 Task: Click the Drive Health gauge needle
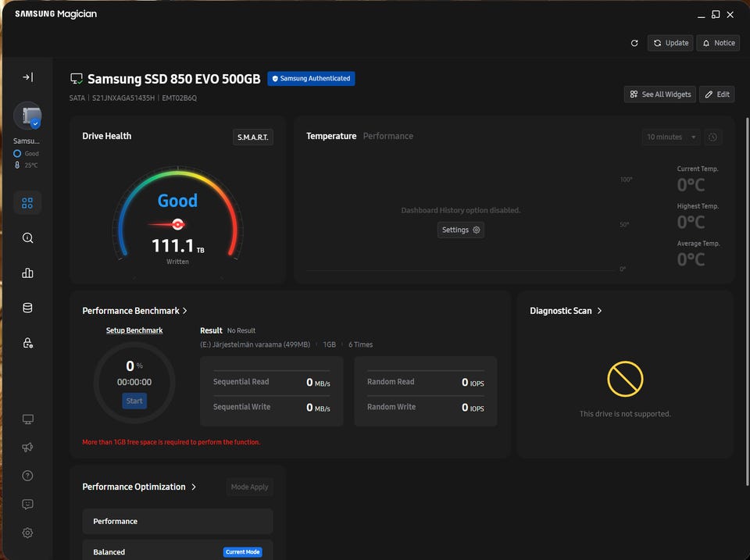(166, 224)
